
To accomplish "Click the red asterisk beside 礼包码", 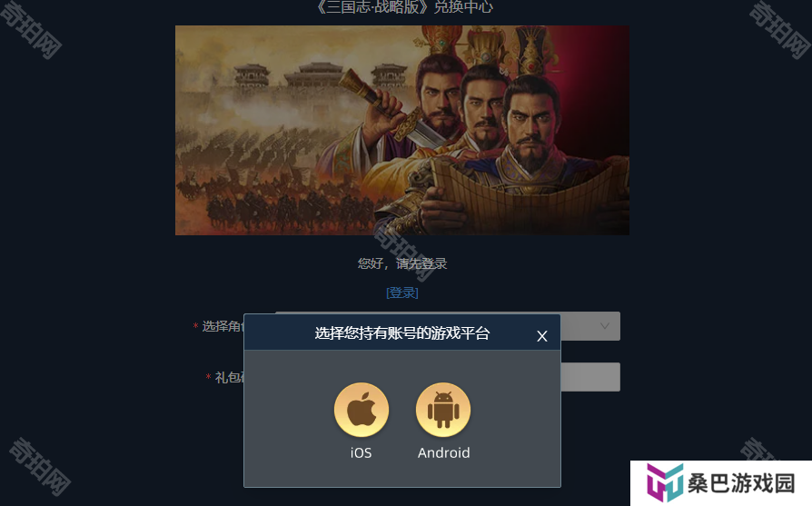I will 208,376.
